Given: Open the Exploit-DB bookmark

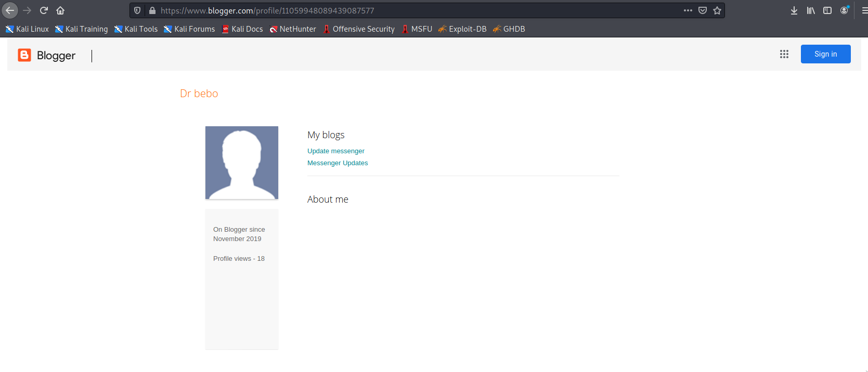Looking at the screenshot, I should pyautogui.click(x=462, y=29).
